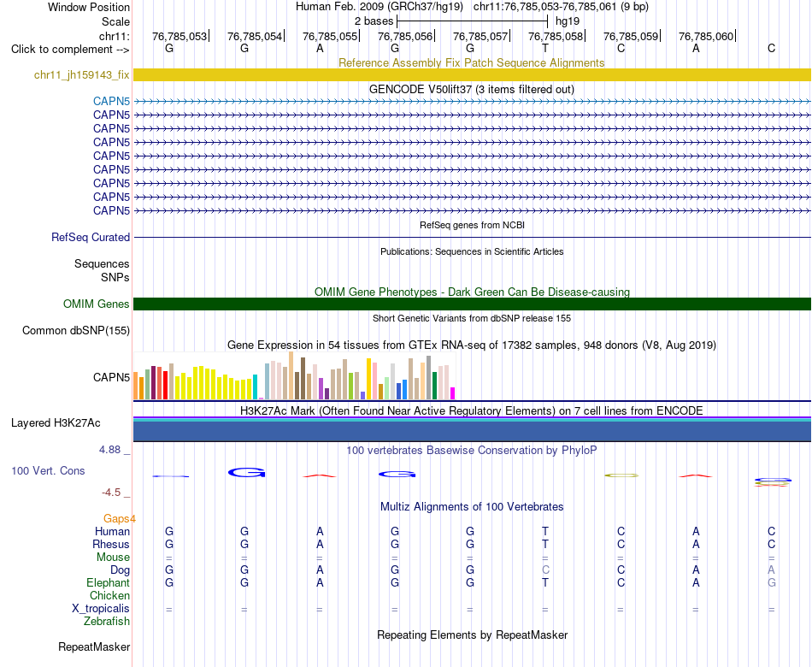Click the GENCODE V50lift37 track title

coord(472,89)
